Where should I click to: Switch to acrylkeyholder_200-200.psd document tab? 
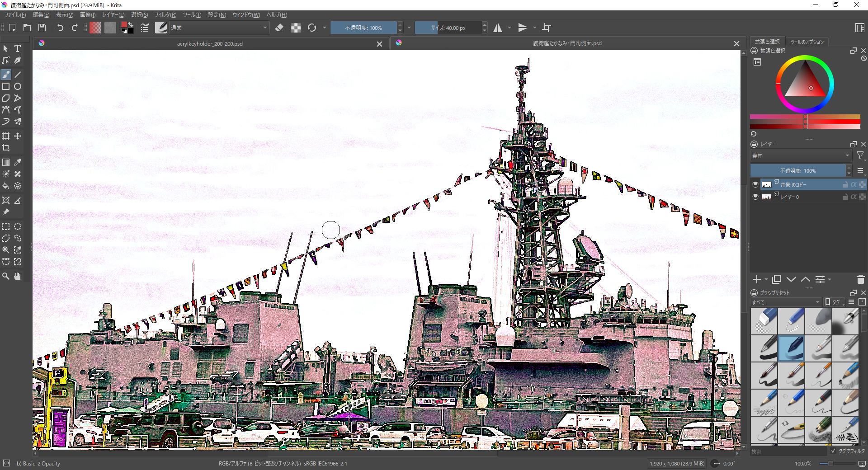click(210, 43)
